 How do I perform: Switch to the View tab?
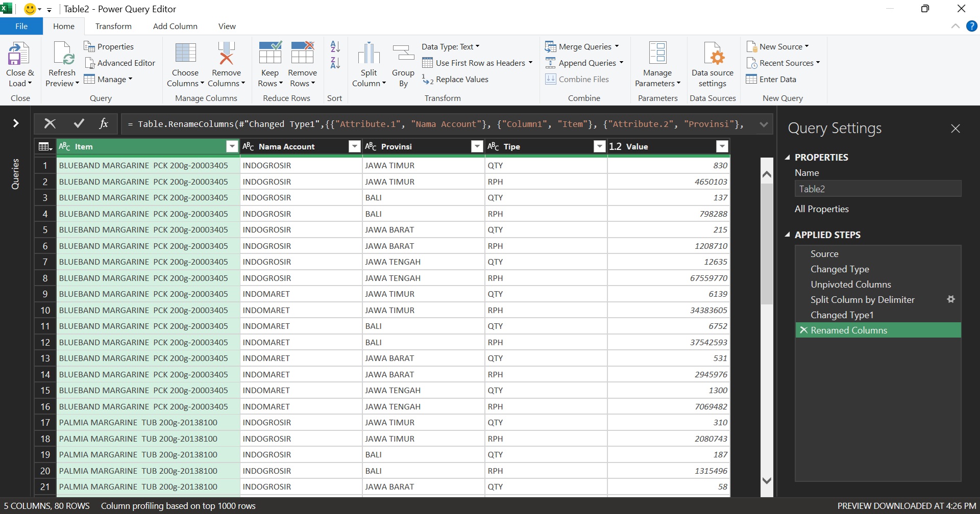227,27
